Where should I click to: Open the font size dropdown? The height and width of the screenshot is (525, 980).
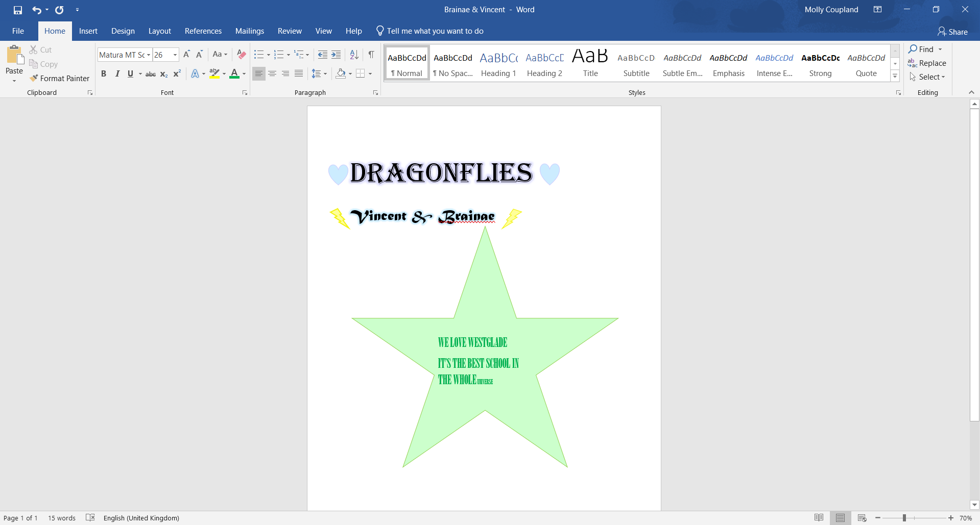[175, 55]
